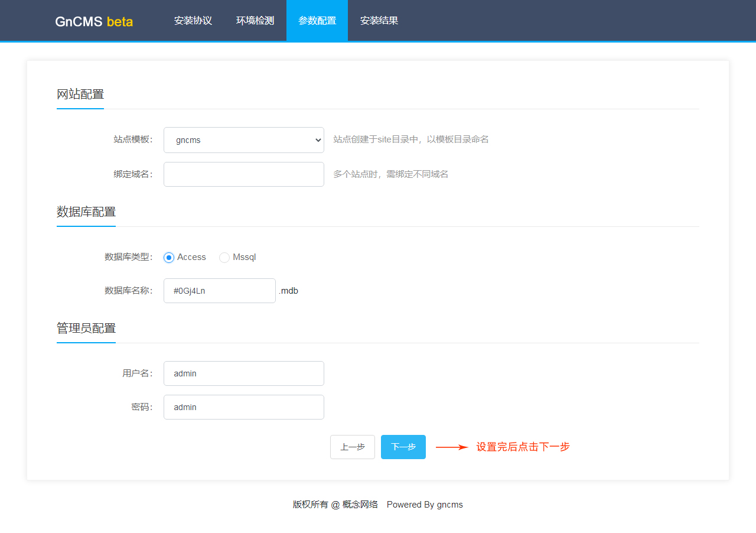The height and width of the screenshot is (533, 756).
Task: Click the 设置完后点击下一步 red hint text
Action: tap(523, 447)
